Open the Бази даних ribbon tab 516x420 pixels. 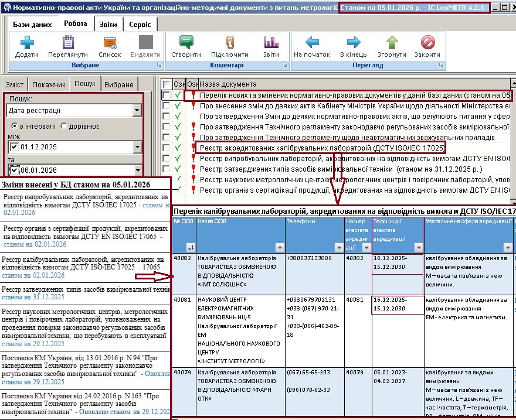point(32,25)
